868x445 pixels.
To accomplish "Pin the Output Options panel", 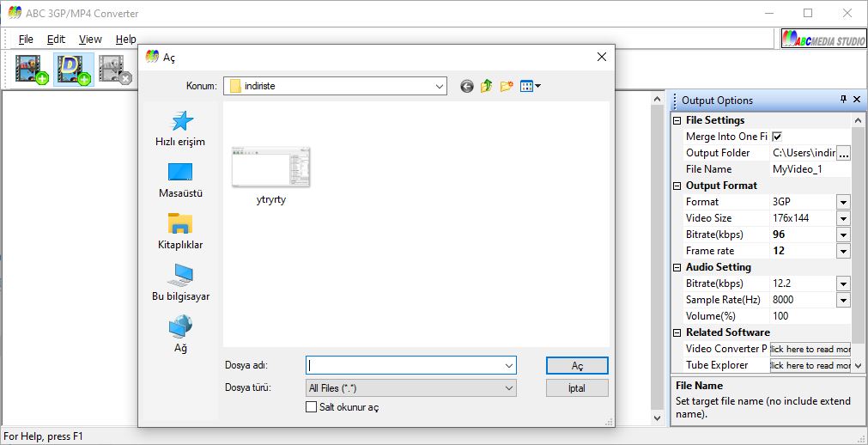I will tap(843, 100).
